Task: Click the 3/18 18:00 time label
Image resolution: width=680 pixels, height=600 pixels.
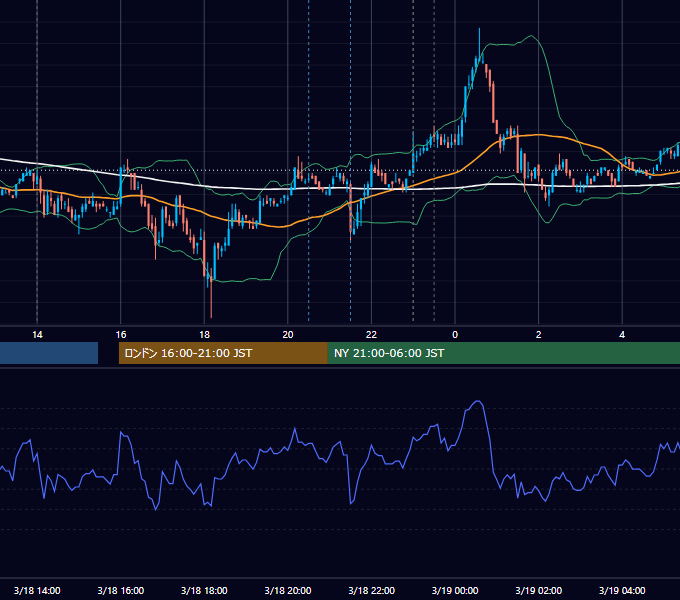Action: [x=204, y=590]
